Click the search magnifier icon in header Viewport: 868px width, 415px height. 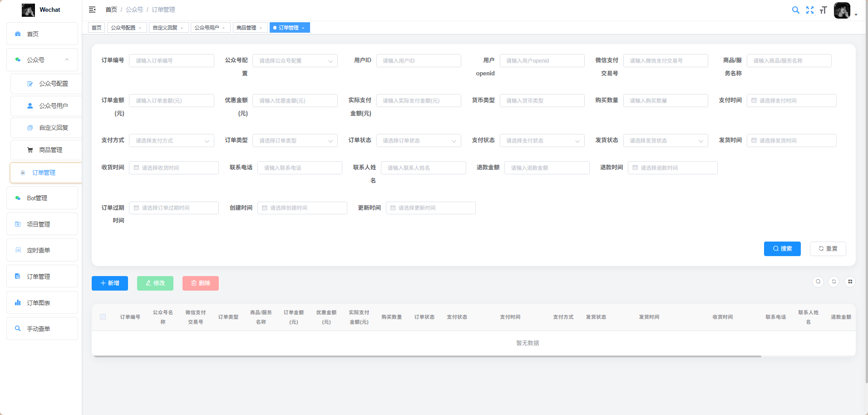795,10
